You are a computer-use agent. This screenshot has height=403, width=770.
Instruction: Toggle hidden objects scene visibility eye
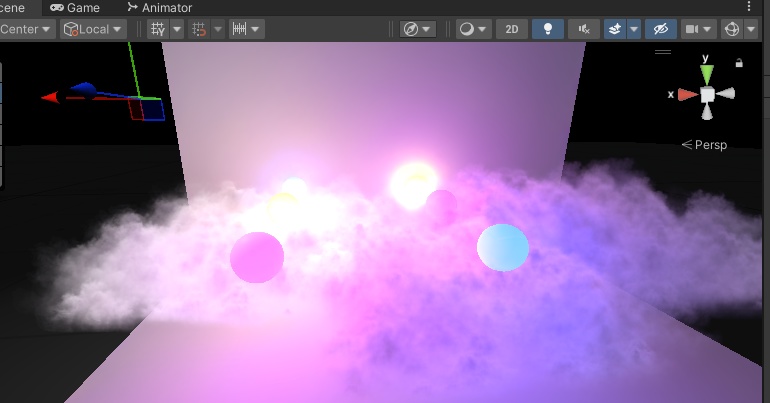(x=660, y=29)
